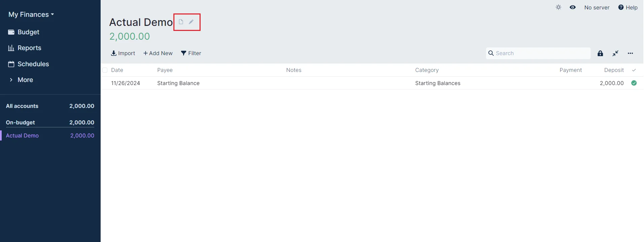Open the My Finances dropdown
The image size is (644, 242).
click(31, 14)
